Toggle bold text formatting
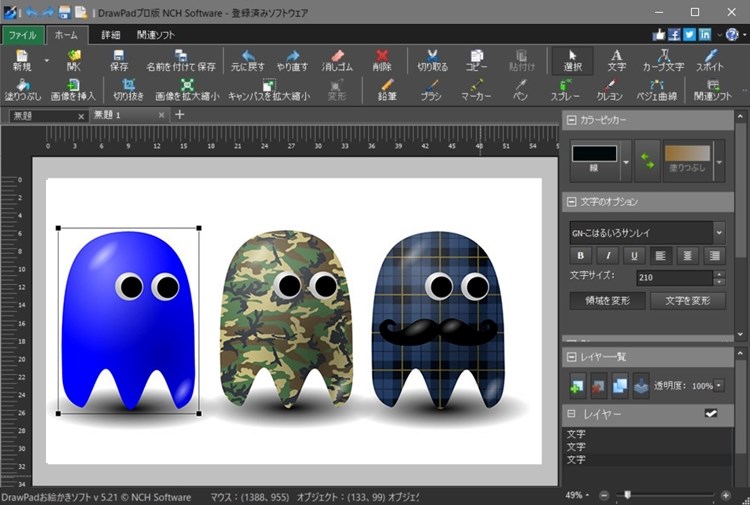 point(580,255)
